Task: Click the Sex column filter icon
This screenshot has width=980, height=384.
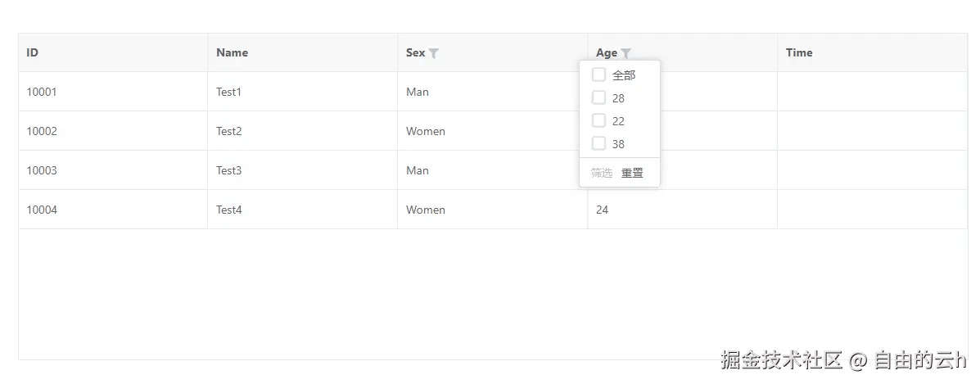Action: coord(434,53)
